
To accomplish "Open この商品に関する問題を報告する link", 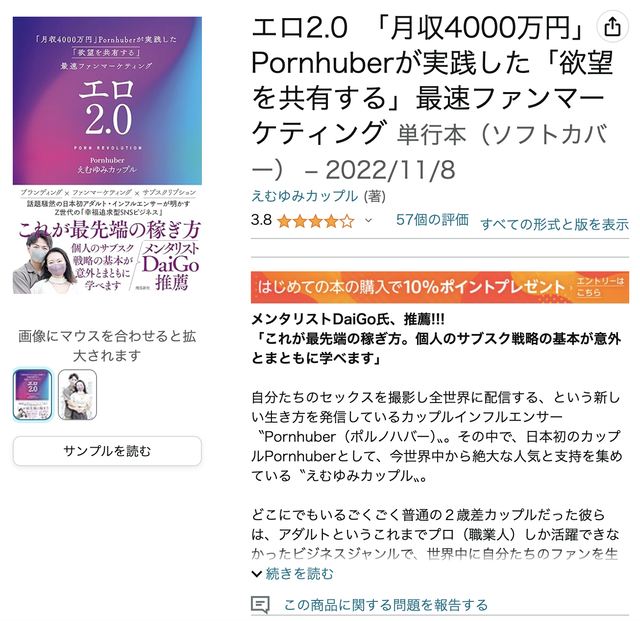I will pyautogui.click(x=386, y=605).
